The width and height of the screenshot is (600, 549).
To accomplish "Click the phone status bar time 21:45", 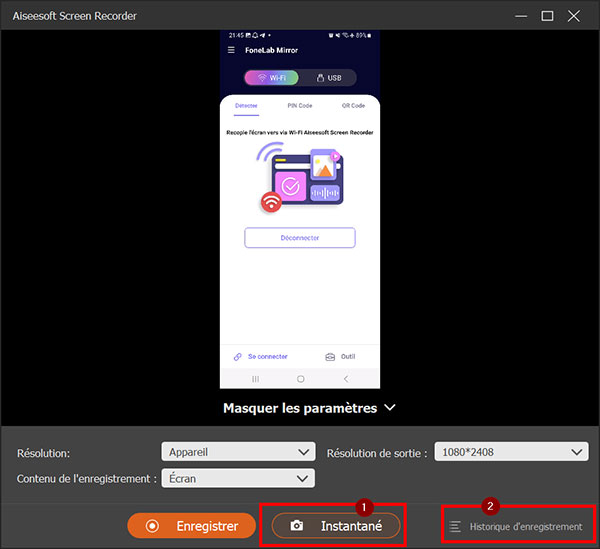I will pos(236,35).
